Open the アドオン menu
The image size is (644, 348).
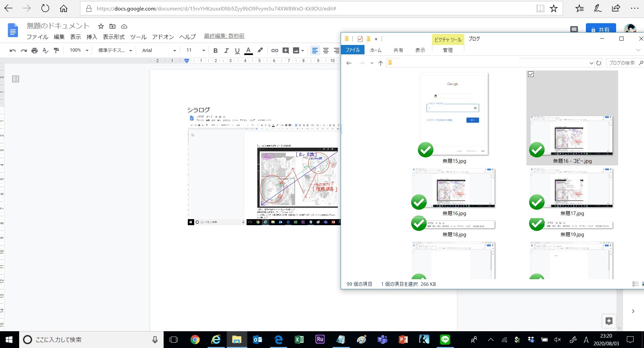[163, 37]
